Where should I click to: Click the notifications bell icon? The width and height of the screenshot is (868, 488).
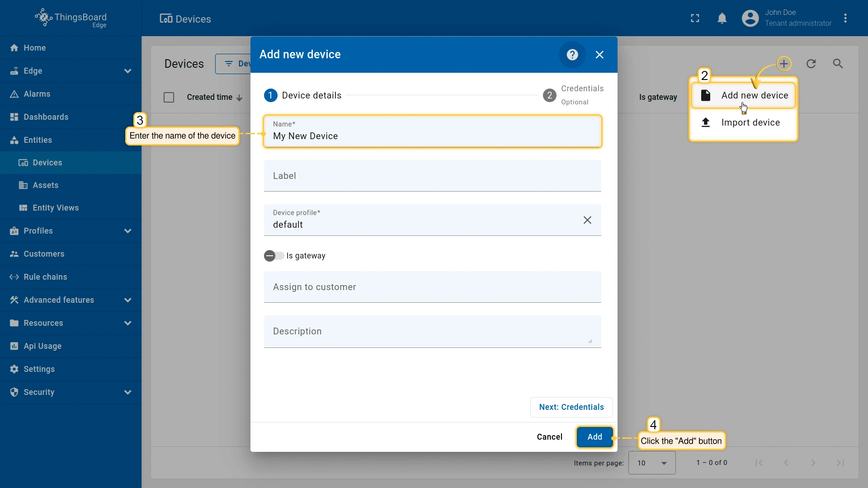point(722,19)
